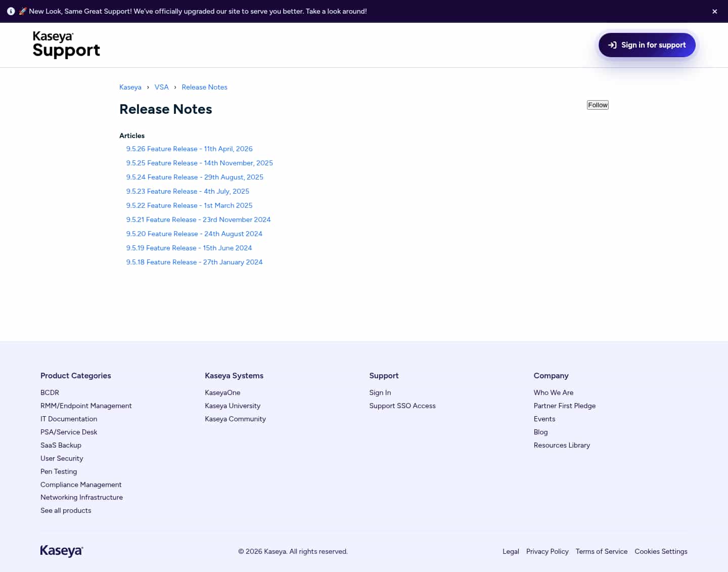Select Pen Testing in Product Categories
The width and height of the screenshot is (728, 572).
(59, 471)
